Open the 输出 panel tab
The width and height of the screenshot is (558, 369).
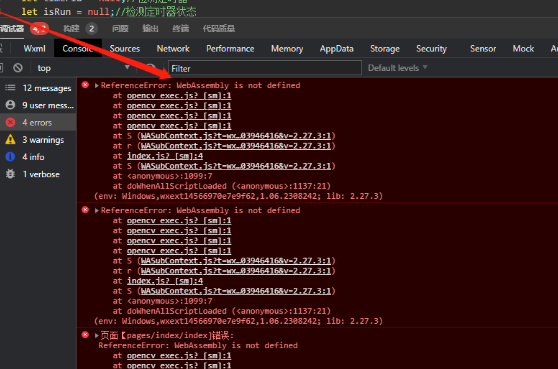150,28
